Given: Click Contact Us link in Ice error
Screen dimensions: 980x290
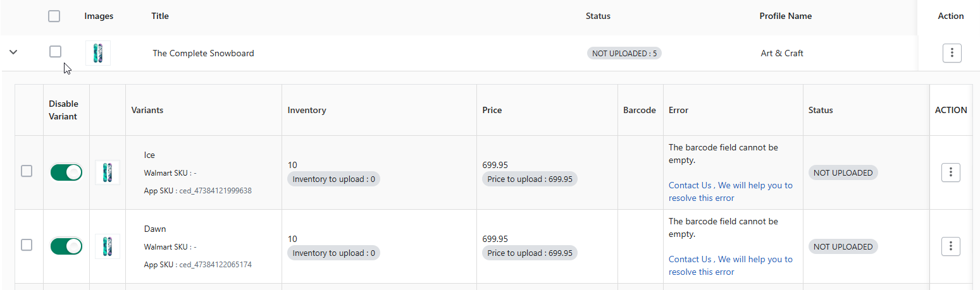Looking at the screenshot, I should coord(690,185).
